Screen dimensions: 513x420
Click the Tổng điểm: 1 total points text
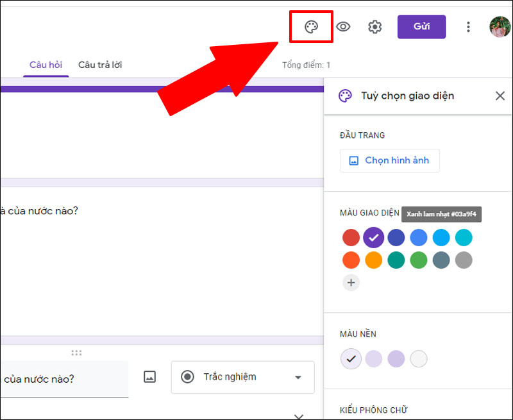click(306, 65)
